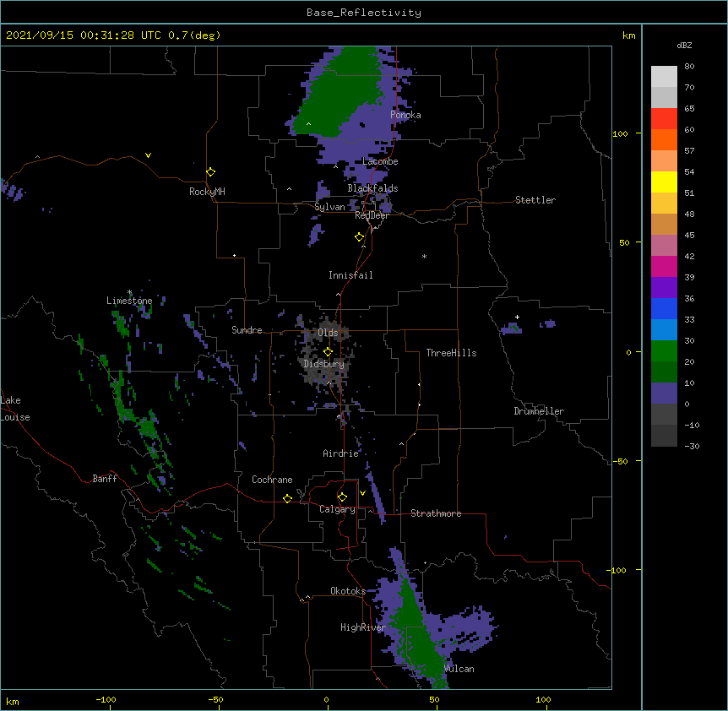Select the 54 dBZ yellow swatch
Viewport: 728px width, 711px height.
point(664,182)
